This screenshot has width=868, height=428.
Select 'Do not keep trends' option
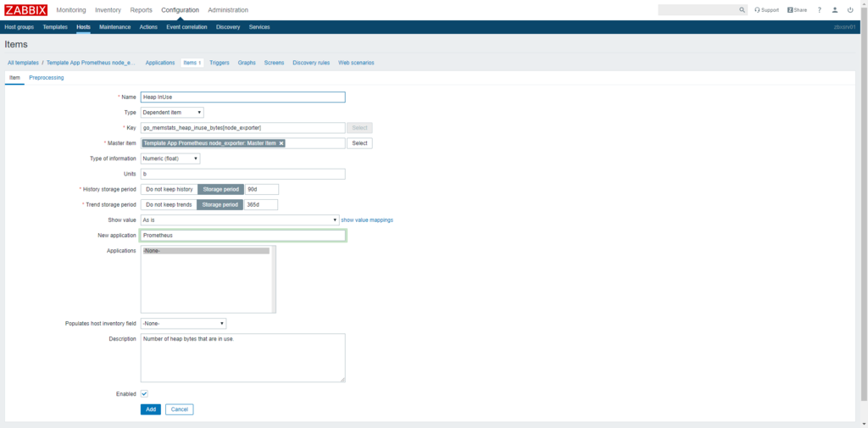169,204
